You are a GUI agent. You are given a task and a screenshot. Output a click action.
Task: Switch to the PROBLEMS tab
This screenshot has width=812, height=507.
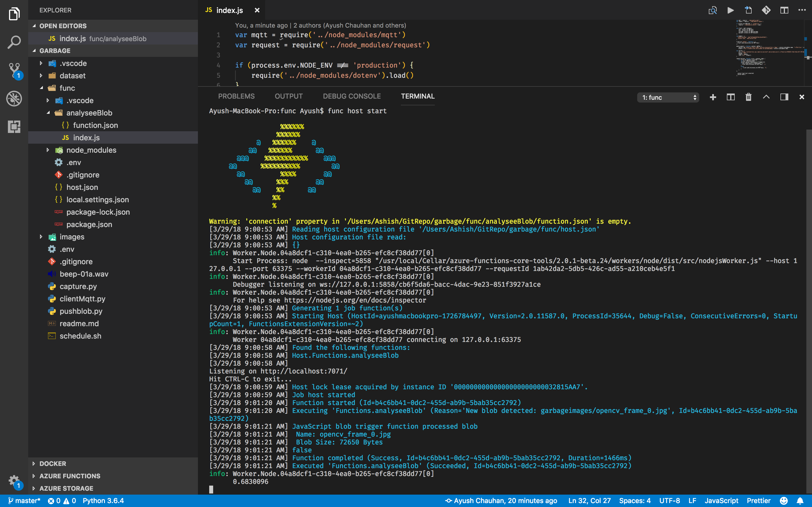(236, 96)
